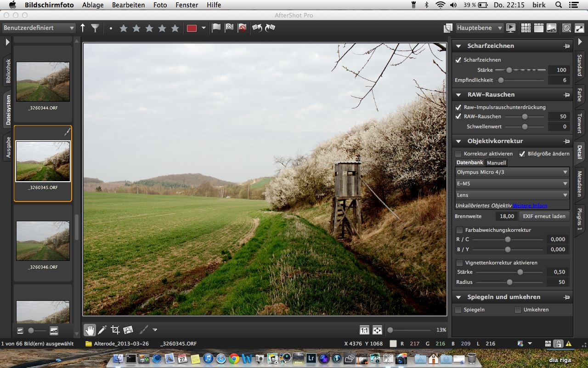Screen dimensions: 588x368
Task: Switch to the Bibliothek tab
Action: (8, 71)
